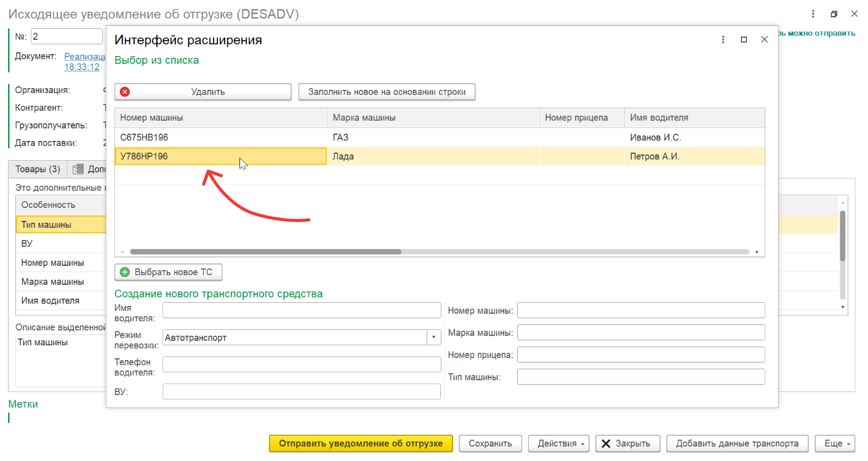Open the Режим перевозки dropdown arrow
The image size is (868, 461).
tap(434, 337)
